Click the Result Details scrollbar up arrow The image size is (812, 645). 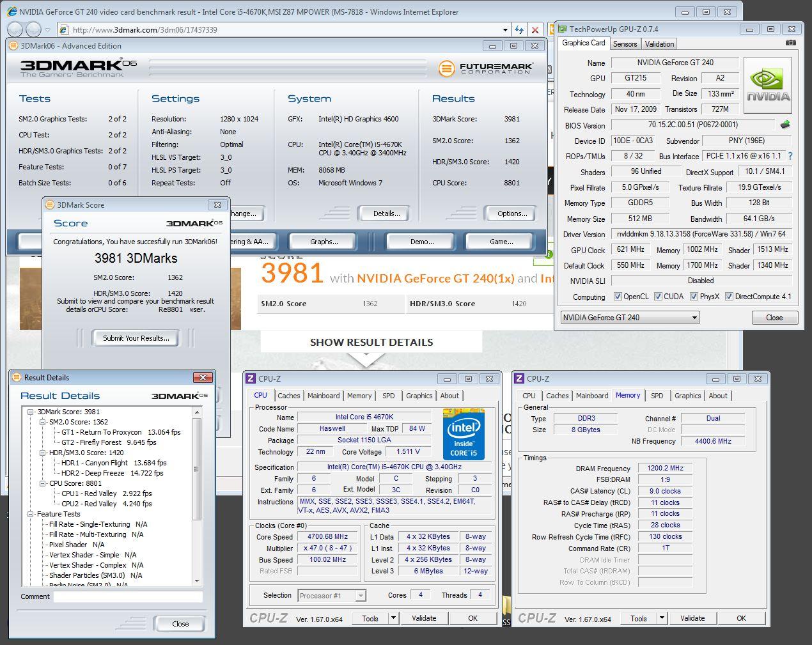(197, 412)
